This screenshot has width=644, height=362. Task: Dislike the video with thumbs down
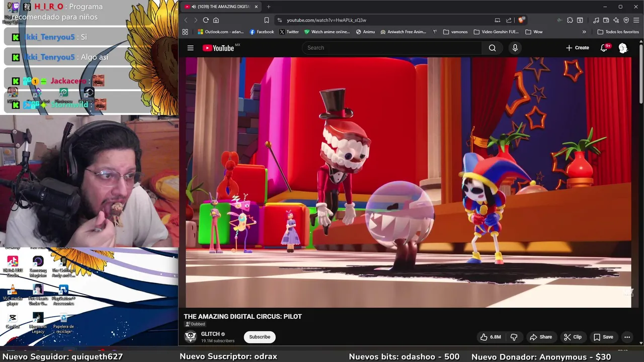(x=514, y=337)
